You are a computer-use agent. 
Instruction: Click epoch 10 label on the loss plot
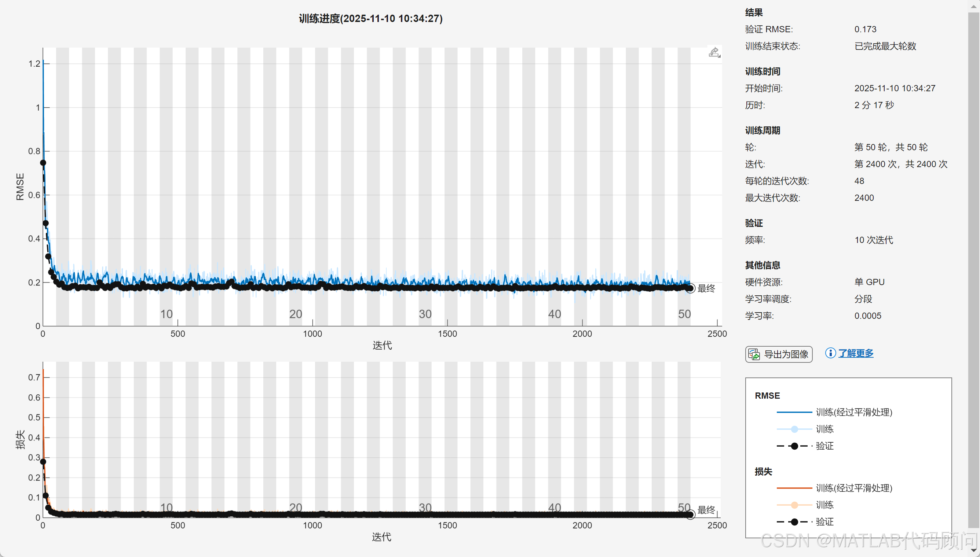[x=166, y=507]
